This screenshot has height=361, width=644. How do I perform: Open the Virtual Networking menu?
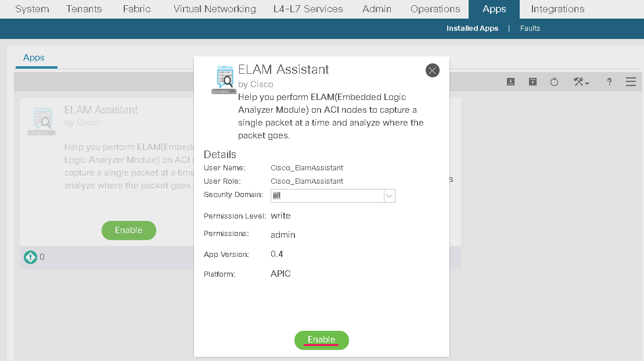[214, 9]
